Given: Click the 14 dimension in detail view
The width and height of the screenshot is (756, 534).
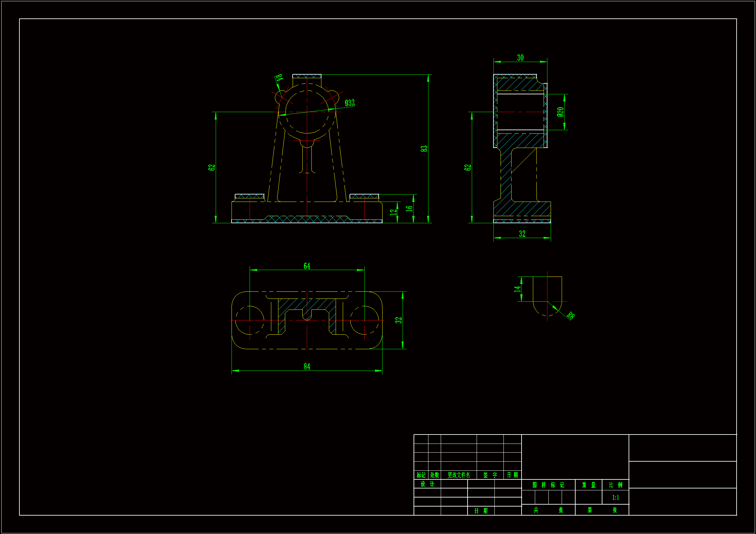Looking at the screenshot, I should (x=517, y=289).
